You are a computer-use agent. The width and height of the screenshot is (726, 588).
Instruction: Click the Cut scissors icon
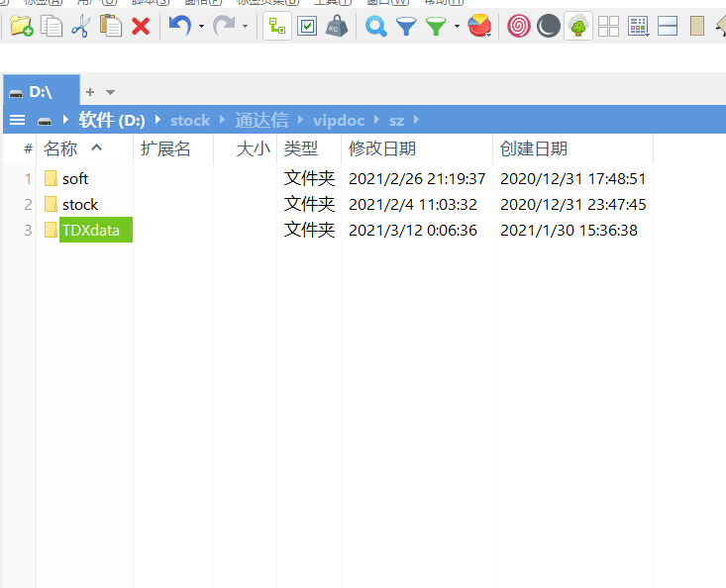tap(80, 27)
